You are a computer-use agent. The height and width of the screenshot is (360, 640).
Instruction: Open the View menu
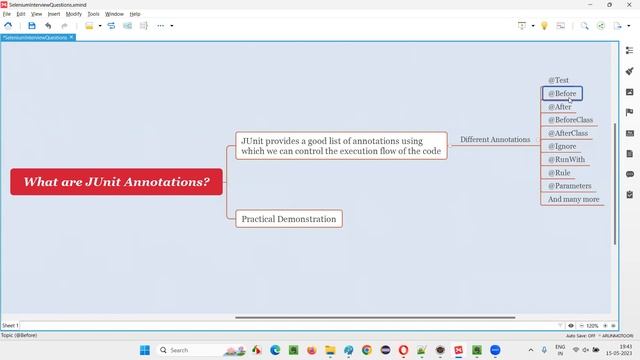click(x=36, y=14)
